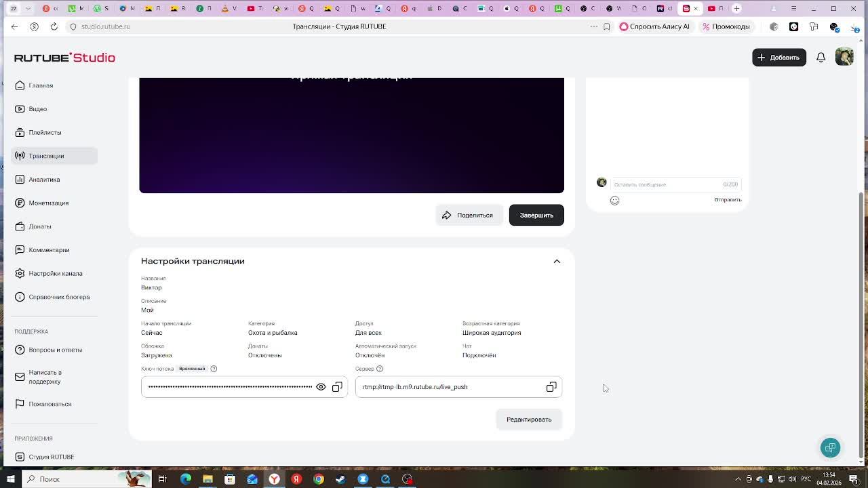This screenshot has height=488, width=868.
Task: Click the Вопросы и ответы icon
Action: click(x=20, y=350)
